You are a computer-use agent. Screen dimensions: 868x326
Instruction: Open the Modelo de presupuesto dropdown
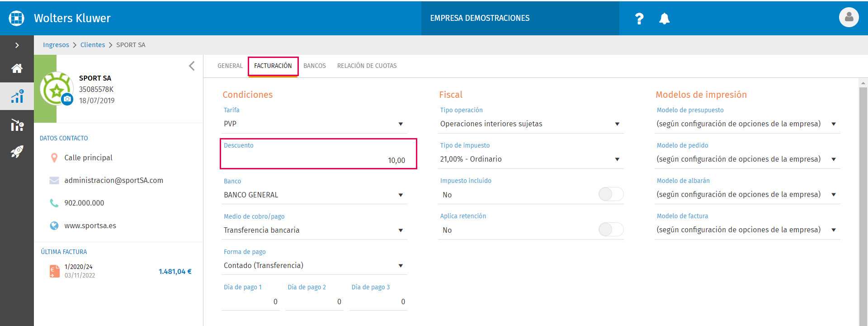pos(747,124)
